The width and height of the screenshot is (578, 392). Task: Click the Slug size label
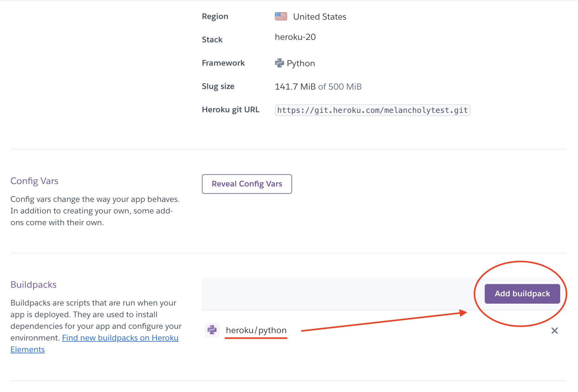point(218,86)
